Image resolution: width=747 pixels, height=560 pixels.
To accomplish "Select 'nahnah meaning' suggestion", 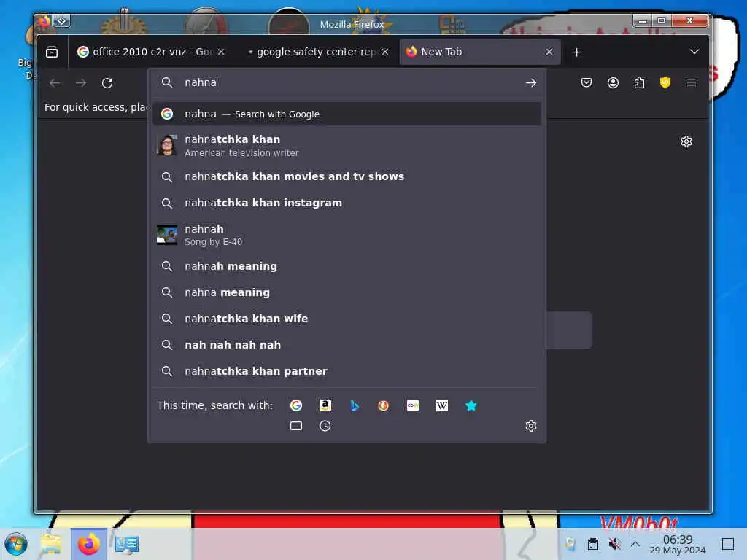I will (347, 266).
